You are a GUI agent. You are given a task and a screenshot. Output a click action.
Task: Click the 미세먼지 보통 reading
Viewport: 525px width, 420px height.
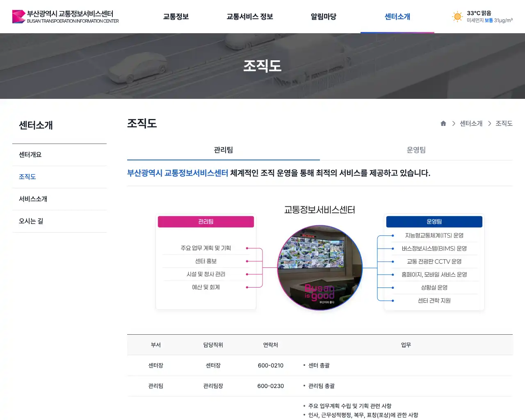[490, 21]
